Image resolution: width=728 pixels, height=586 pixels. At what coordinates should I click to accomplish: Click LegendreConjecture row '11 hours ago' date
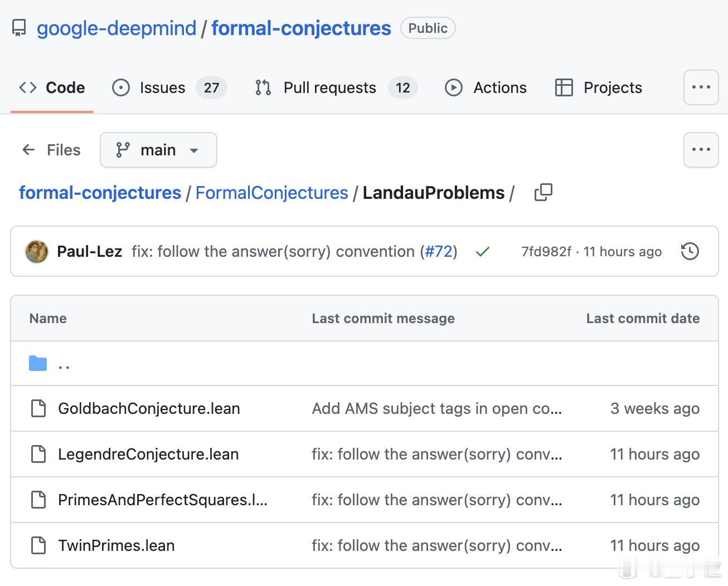click(x=655, y=454)
